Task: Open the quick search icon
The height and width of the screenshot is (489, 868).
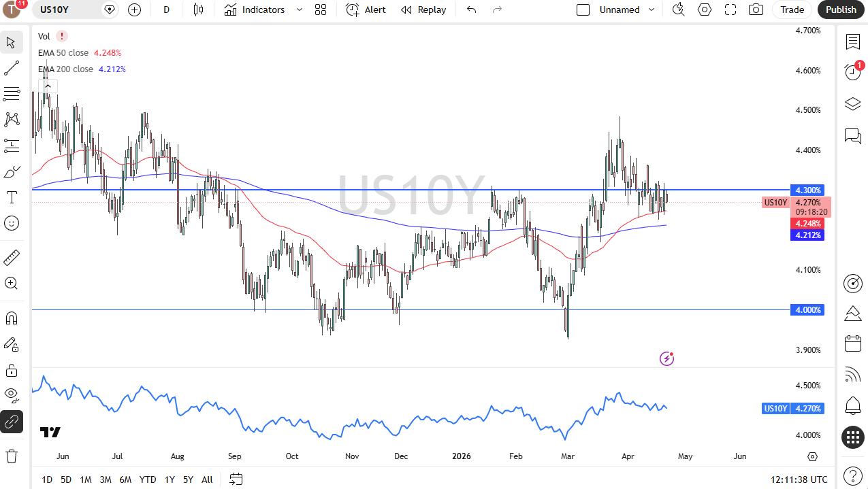Action: (678, 10)
